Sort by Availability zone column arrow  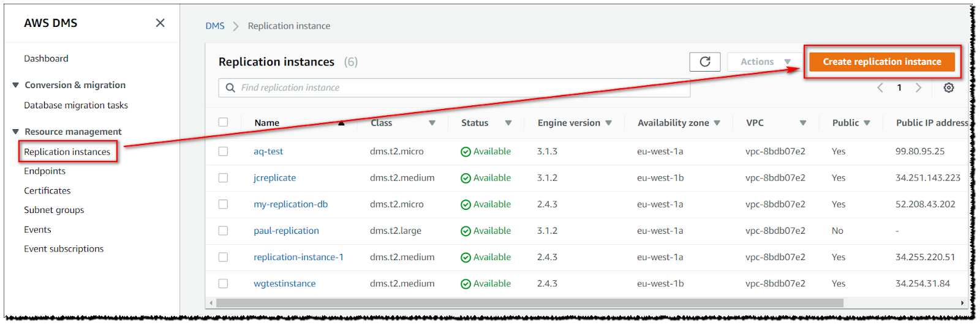(x=717, y=123)
